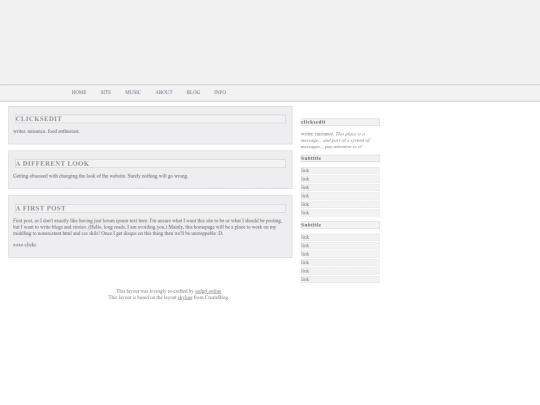Go to the SITE navigation link
Screen dimensions: 540x405
pyautogui.click(x=106, y=92)
